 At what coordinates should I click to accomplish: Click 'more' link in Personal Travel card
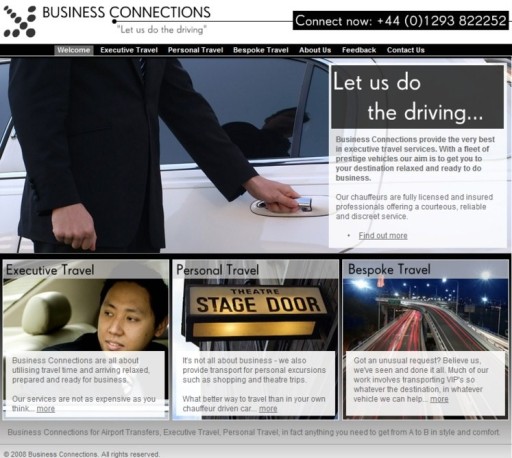tap(268, 409)
